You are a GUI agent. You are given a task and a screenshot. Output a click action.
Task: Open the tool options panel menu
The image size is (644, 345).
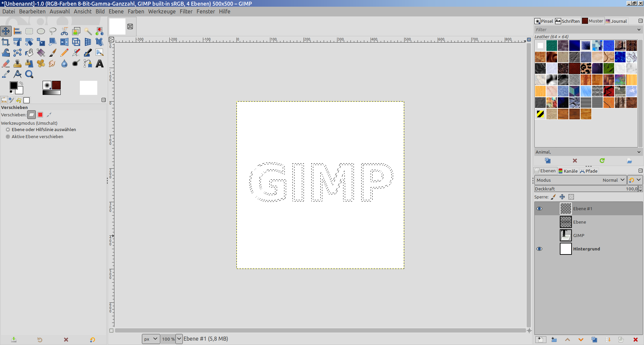(x=104, y=100)
